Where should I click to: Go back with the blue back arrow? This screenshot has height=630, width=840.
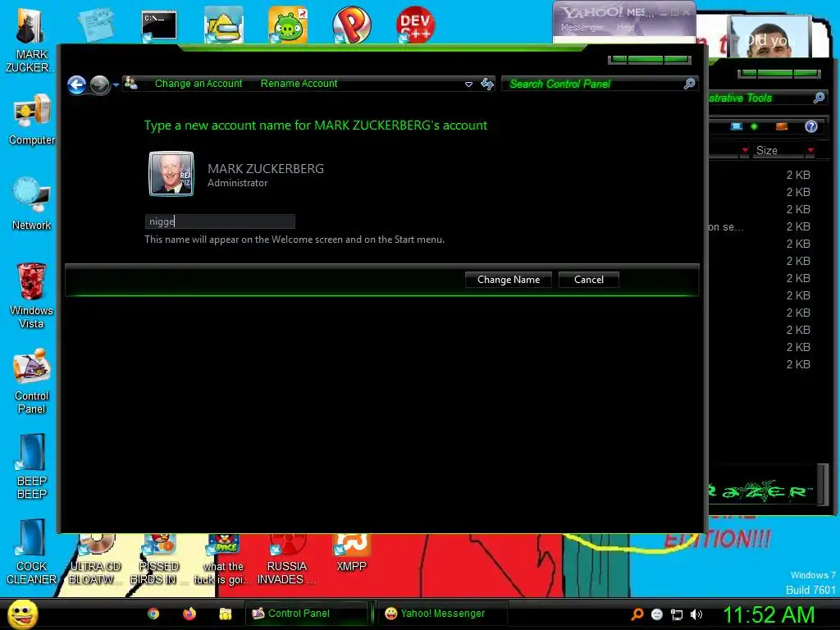click(x=76, y=84)
